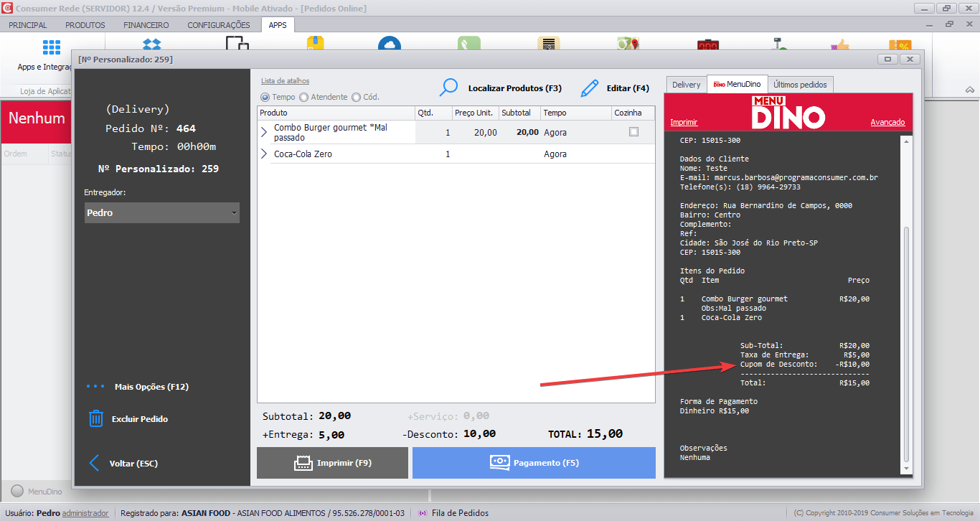Screen dimensions: 980x521
Task: Select the Cód. radio button
Action: 357,97
